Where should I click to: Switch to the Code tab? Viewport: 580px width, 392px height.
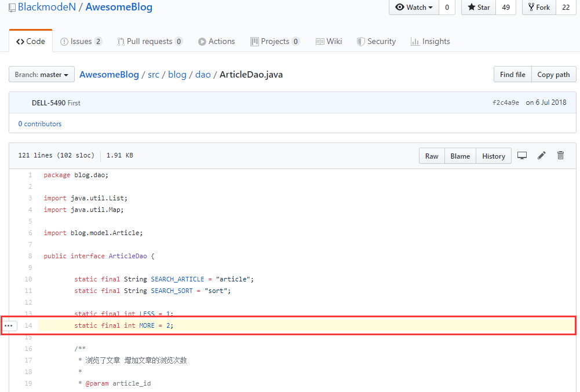(x=31, y=42)
